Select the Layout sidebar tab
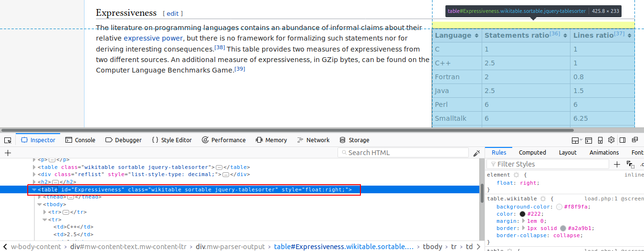This screenshot has width=644, height=251. click(568, 153)
